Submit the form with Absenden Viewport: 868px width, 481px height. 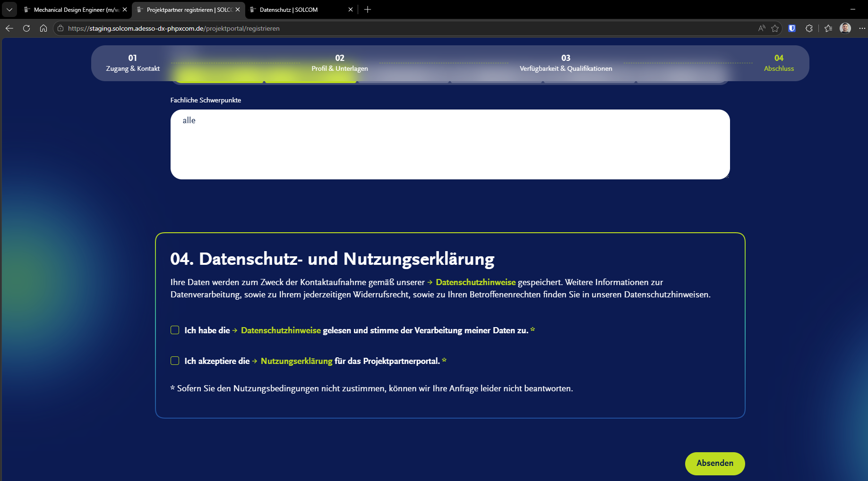pyautogui.click(x=715, y=464)
